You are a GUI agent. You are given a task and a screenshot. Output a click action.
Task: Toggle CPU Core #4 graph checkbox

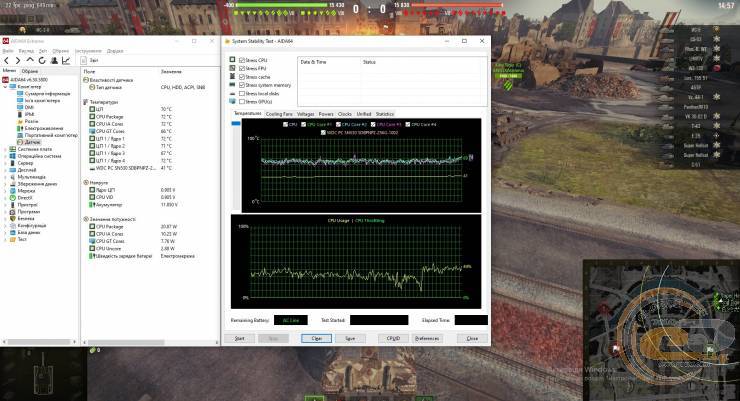(x=408, y=125)
